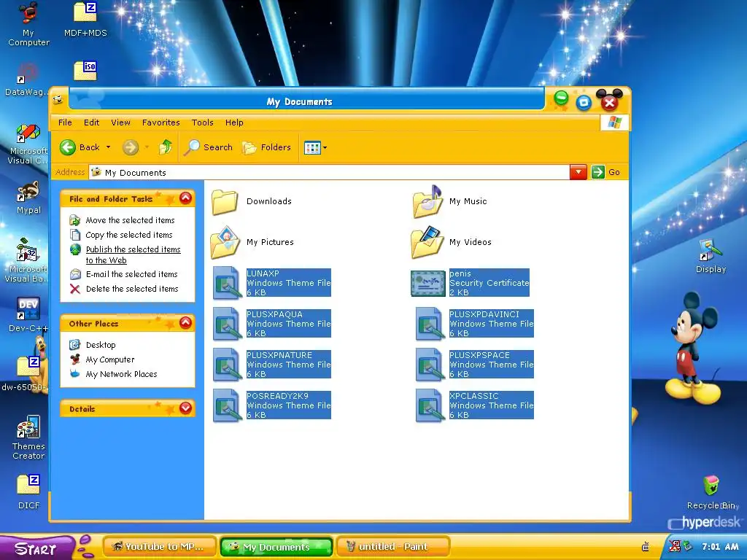Open the Help menu

(x=234, y=122)
